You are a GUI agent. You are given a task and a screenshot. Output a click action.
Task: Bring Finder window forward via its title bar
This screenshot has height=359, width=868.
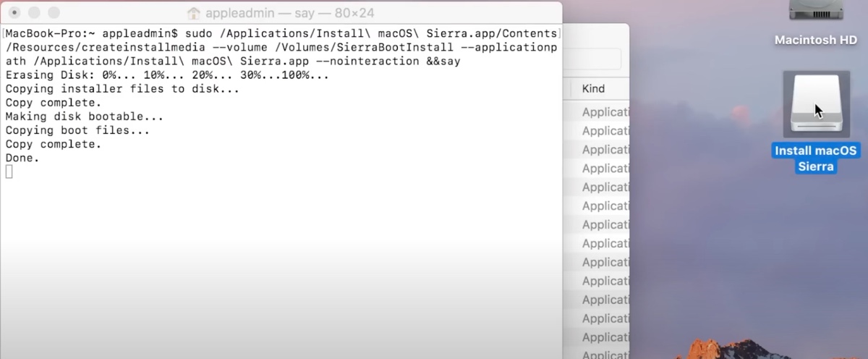[595, 35]
